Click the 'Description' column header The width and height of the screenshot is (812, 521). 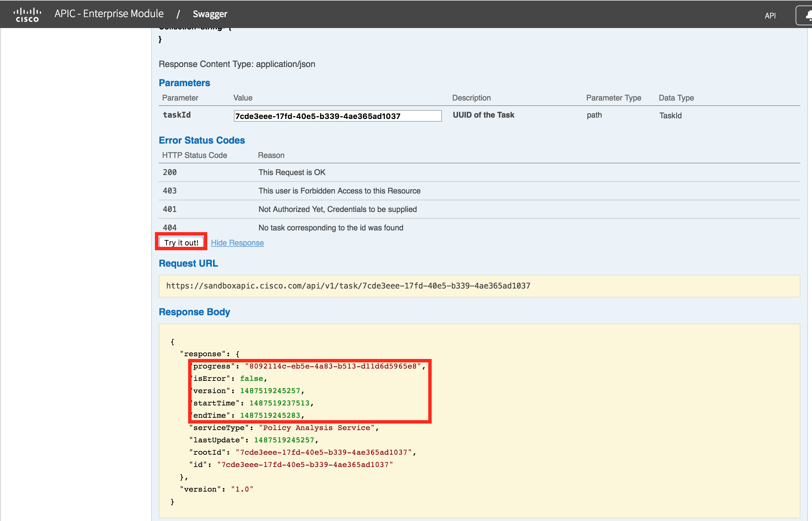tap(471, 98)
